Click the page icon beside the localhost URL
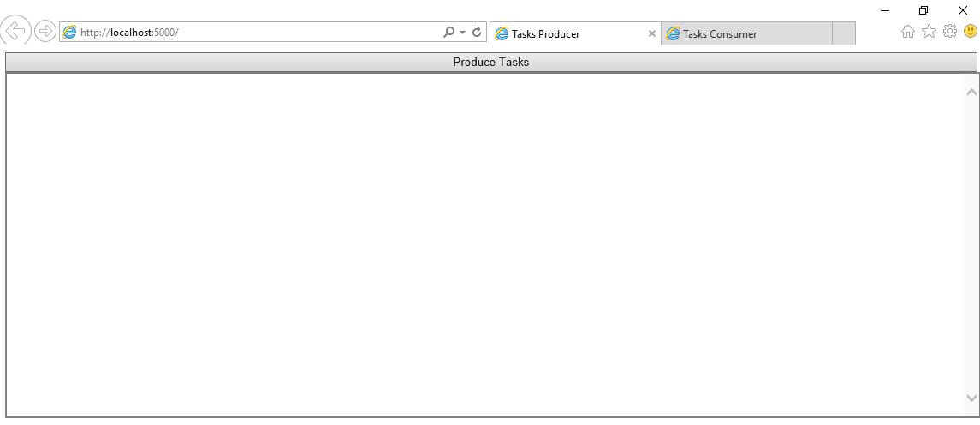The image size is (980, 425). [70, 33]
